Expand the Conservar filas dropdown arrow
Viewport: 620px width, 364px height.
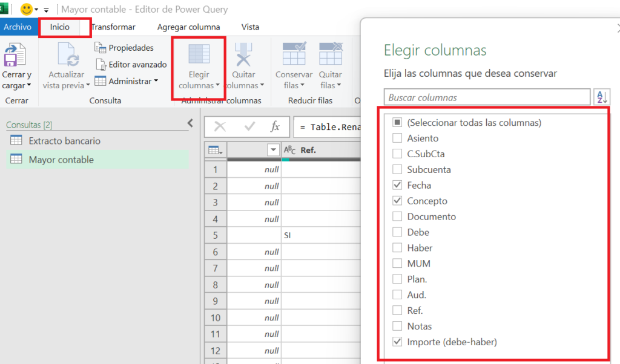tap(303, 85)
